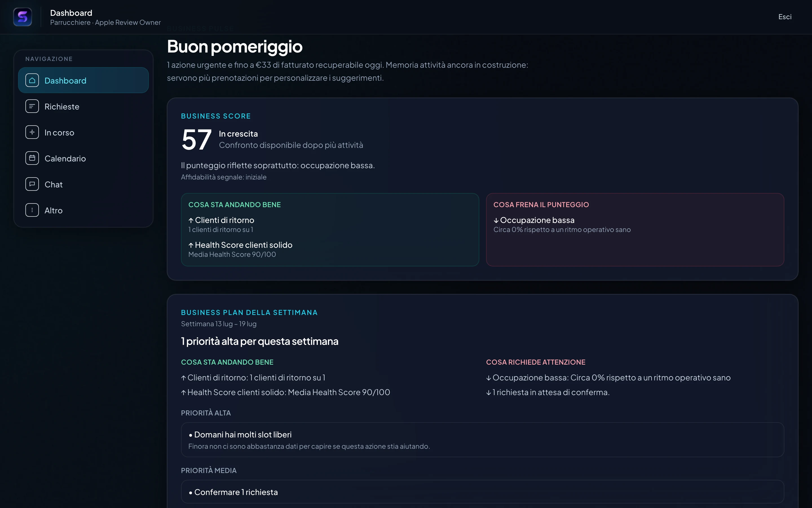Click the 'BUSINESS SCORE' section title
Image resolution: width=812 pixels, height=508 pixels.
pos(216,116)
